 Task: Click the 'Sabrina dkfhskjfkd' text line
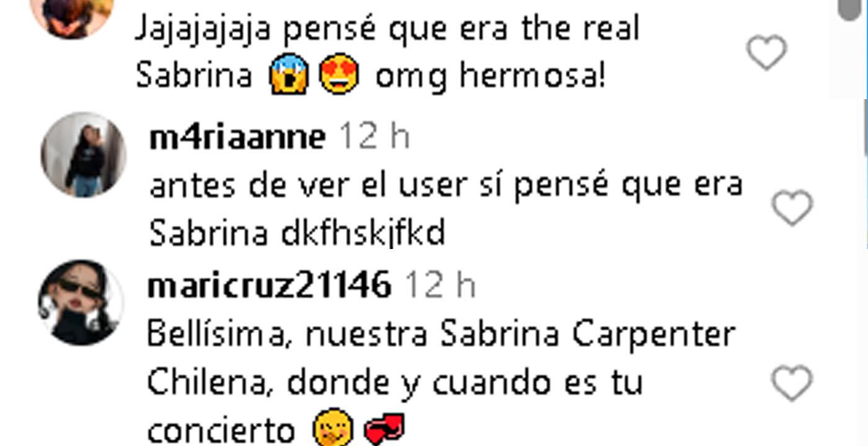pos(298,234)
